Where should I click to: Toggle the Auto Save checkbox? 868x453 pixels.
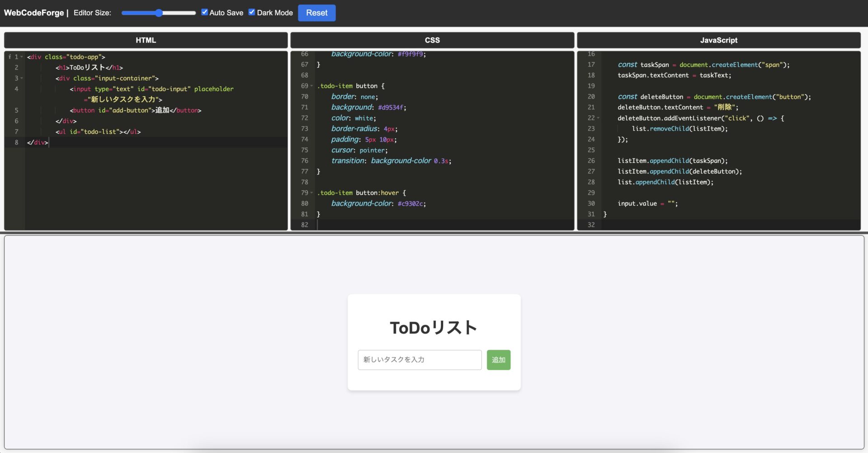coord(205,12)
